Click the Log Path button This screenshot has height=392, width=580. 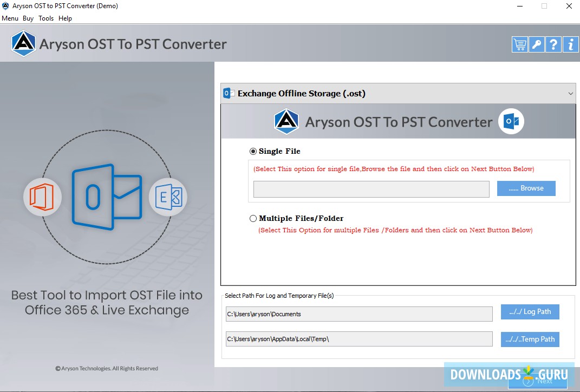tap(530, 312)
